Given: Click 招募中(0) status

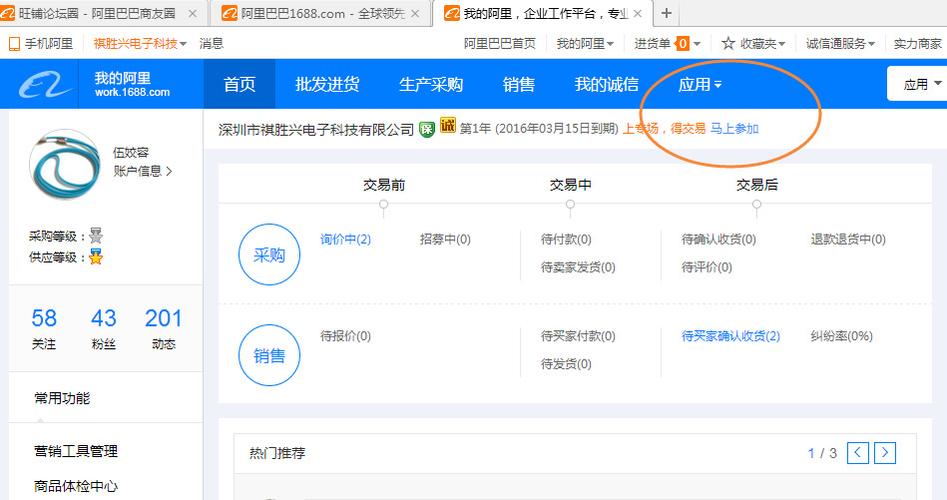Looking at the screenshot, I should [445, 239].
